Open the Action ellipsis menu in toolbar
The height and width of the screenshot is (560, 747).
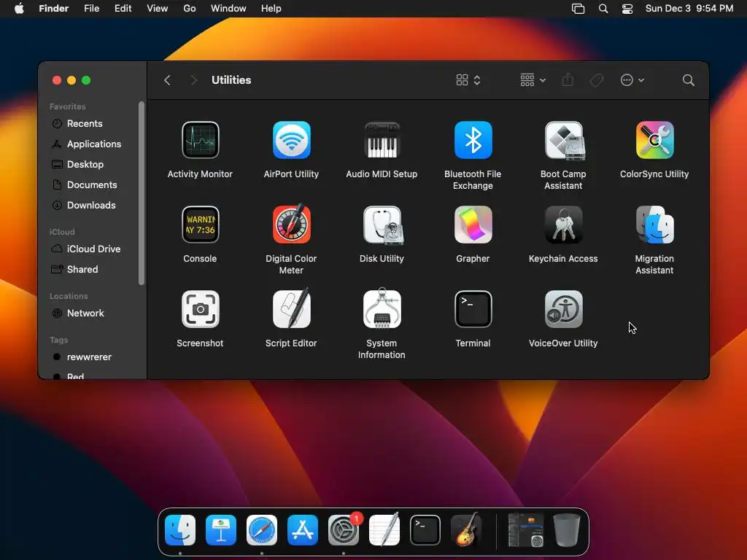pyautogui.click(x=632, y=80)
